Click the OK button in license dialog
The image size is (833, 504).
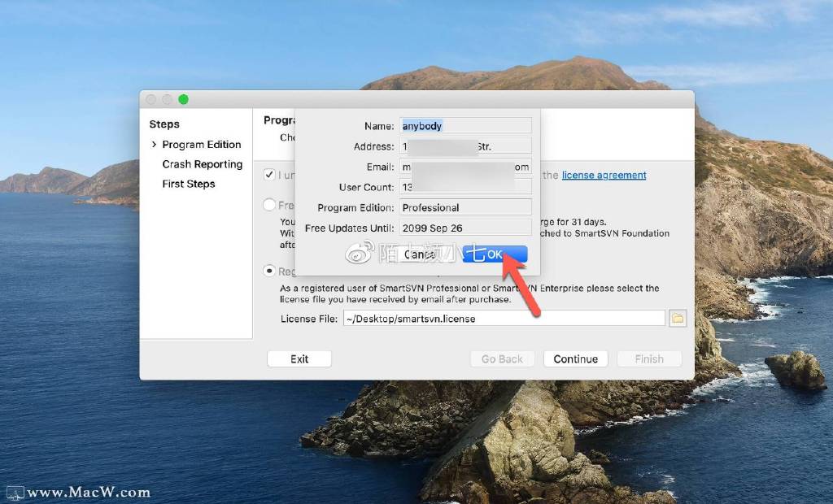click(x=495, y=254)
